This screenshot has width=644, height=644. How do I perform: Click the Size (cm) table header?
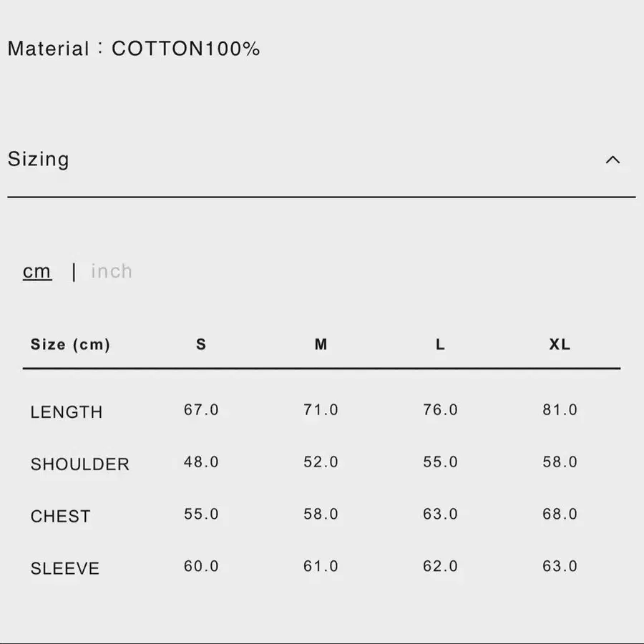click(70, 344)
